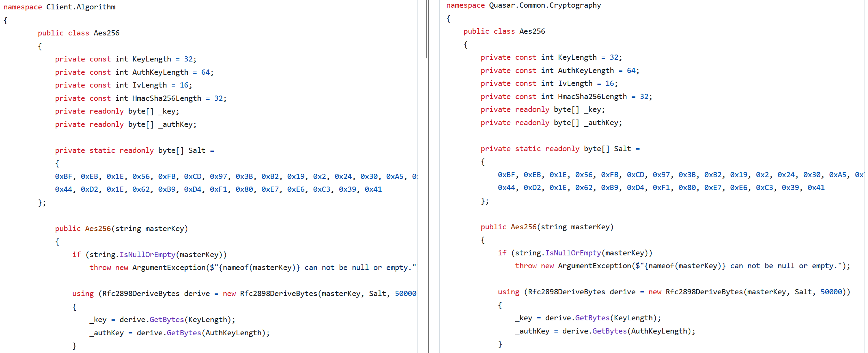This screenshot has height=353, width=868.
Task: Click KeyLength constant declaration in left pane
Action: click(x=125, y=59)
